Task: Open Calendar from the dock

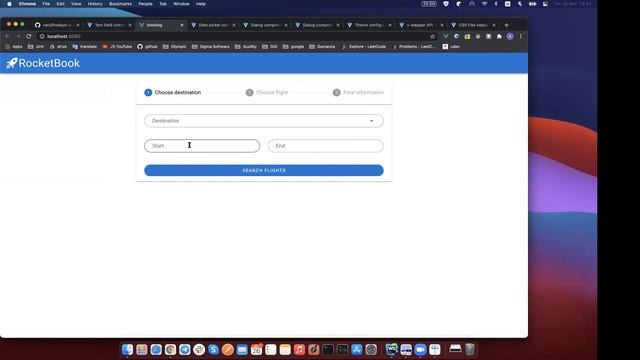Action: (256, 350)
